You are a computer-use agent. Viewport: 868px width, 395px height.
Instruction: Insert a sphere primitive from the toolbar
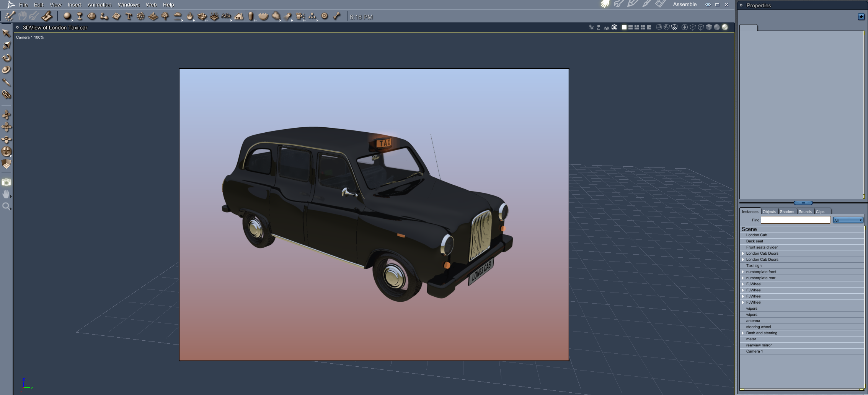67,16
